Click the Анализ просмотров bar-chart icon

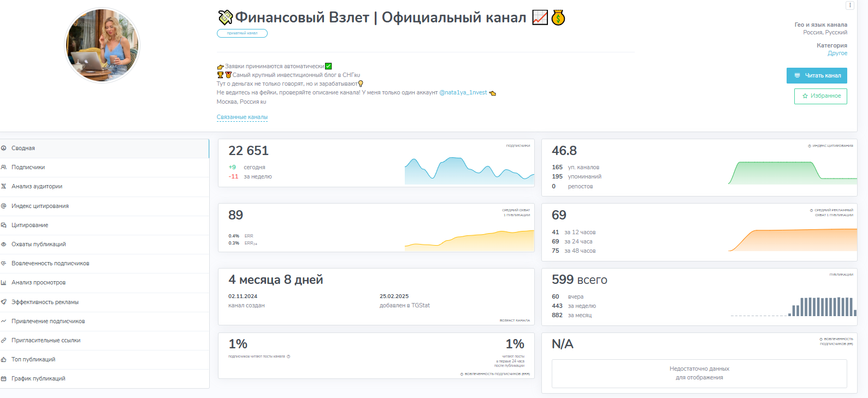coord(4,282)
